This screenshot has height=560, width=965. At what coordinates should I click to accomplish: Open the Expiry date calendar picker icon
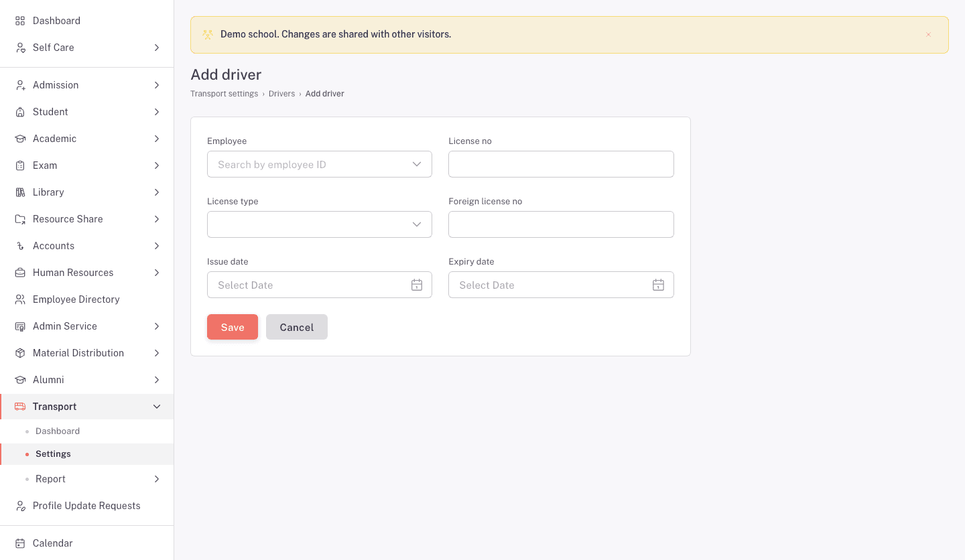(x=658, y=285)
